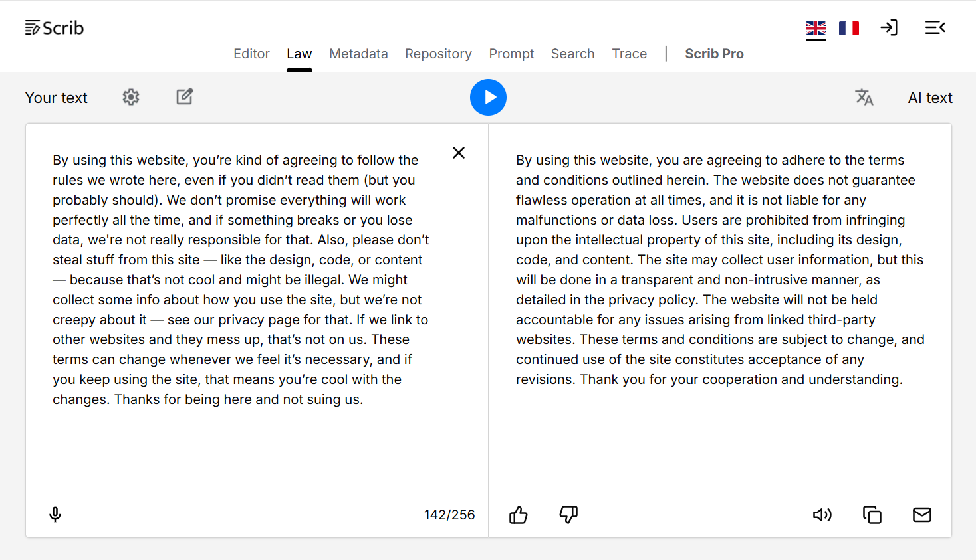Activate voice dictation with the microphone icon

[55, 514]
